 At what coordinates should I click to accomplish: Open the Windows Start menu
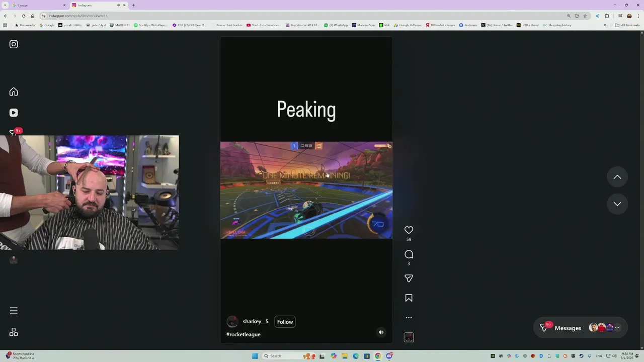[x=255, y=356]
